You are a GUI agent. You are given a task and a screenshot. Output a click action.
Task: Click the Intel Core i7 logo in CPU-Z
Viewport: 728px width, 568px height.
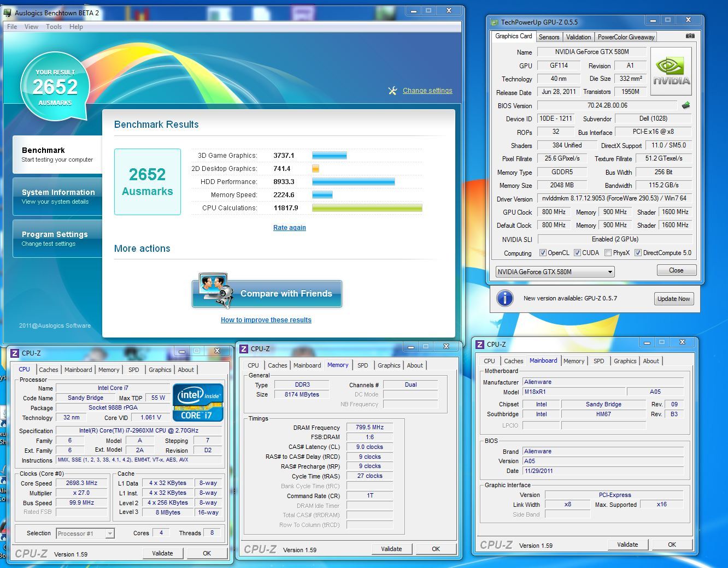(x=198, y=403)
